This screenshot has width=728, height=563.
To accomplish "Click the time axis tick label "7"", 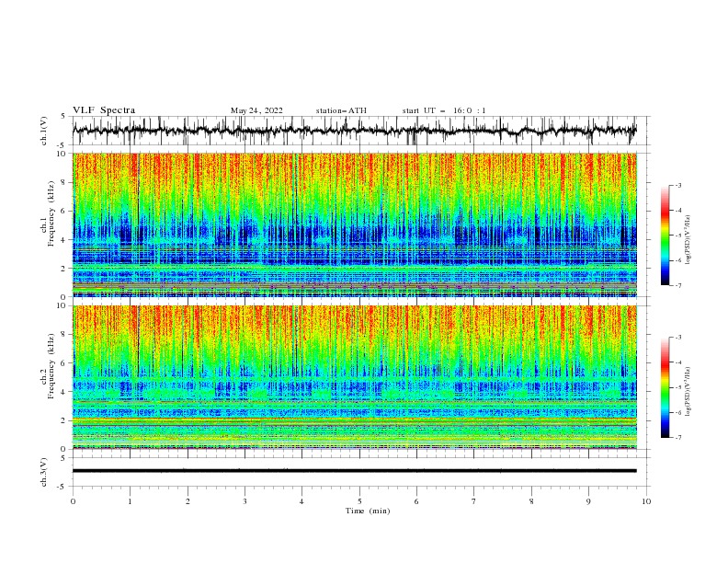I will coord(474,501).
